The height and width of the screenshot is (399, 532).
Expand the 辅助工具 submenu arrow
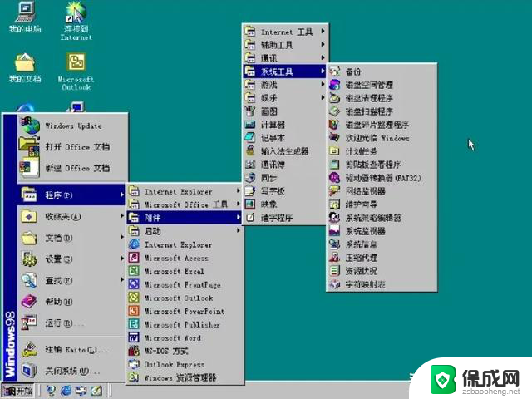point(323,44)
